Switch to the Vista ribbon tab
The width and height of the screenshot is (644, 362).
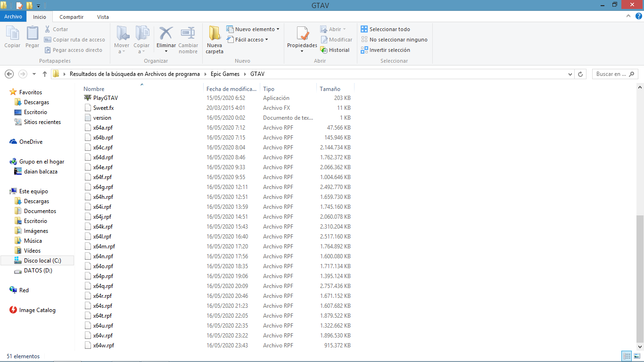click(x=103, y=16)
